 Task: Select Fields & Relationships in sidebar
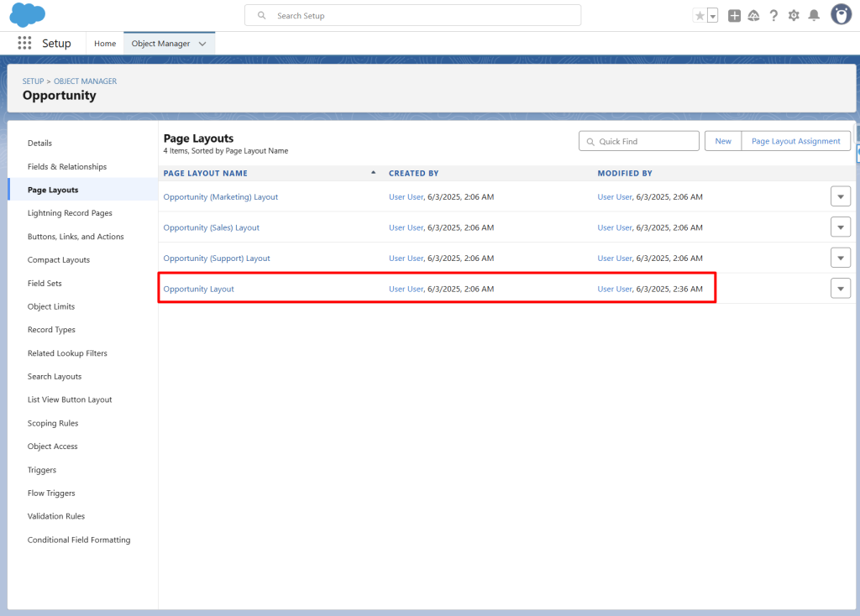(x=67, y=167)
